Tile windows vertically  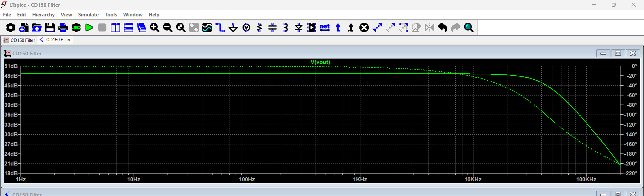click(115, 27)
